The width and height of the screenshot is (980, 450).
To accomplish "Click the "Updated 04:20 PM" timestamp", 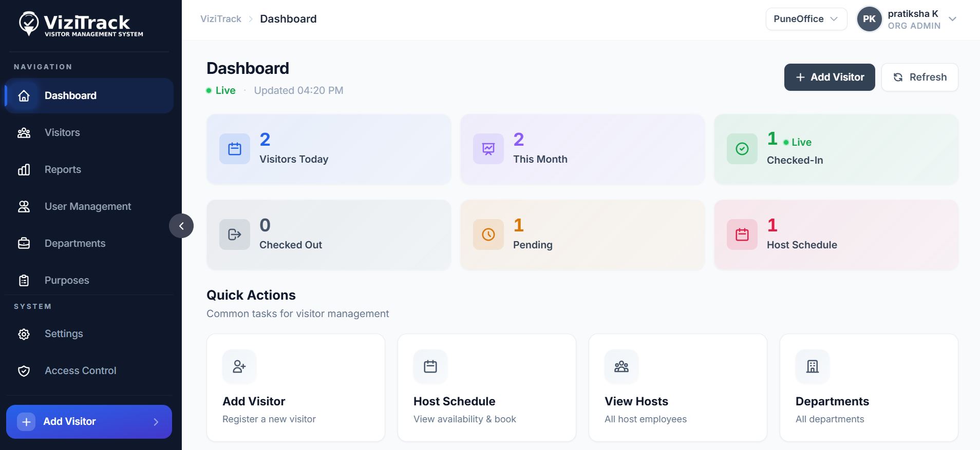I will point(298,90).
